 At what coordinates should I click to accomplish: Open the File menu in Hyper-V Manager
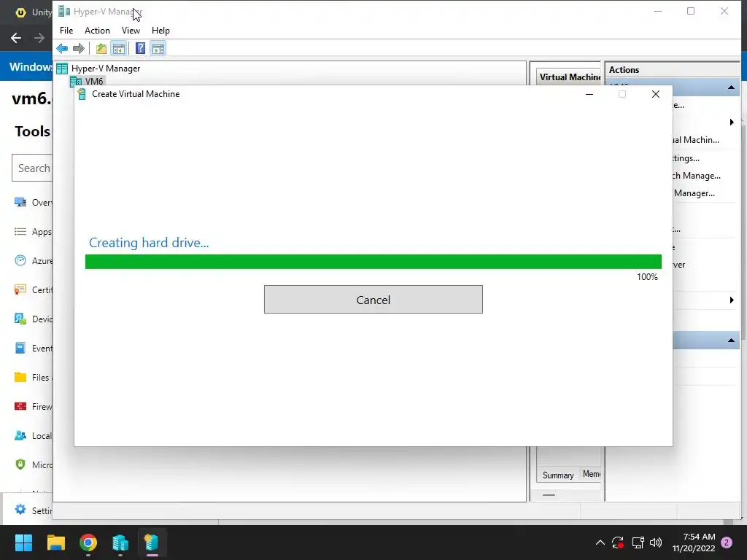pyautogui.click(x=66, y=31)
